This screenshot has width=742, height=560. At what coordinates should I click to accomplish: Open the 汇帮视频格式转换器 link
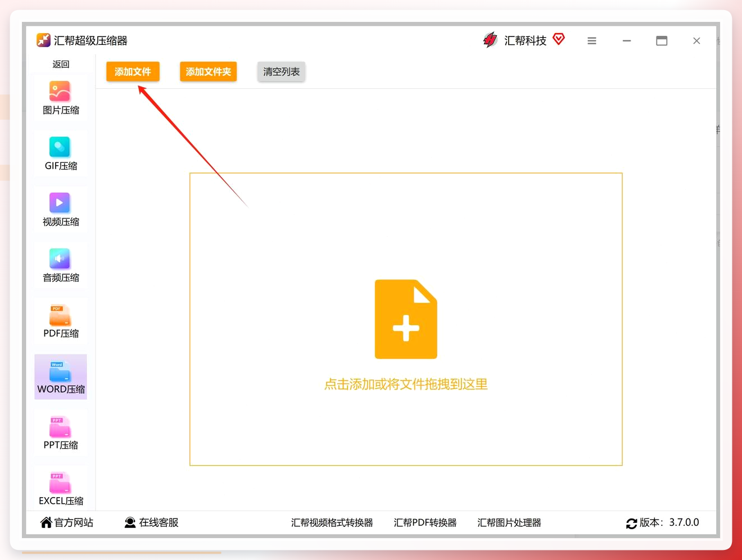coord(332,522)
